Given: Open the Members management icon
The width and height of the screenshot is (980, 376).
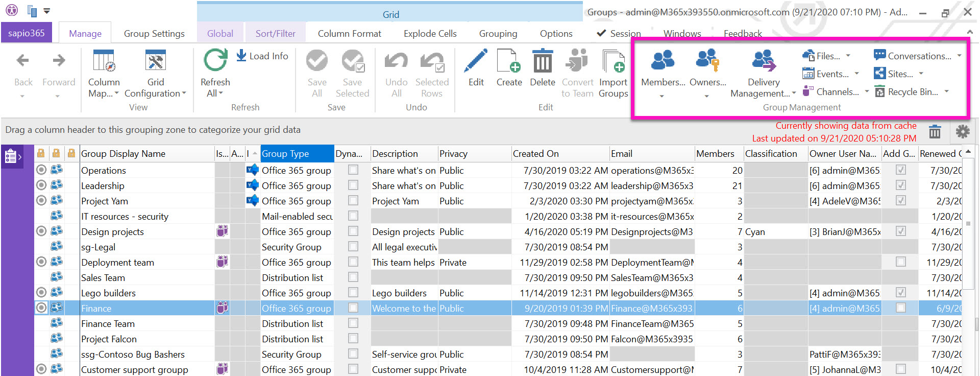Looking at the screenshot, I should pyautogui.click(x=663, y=60).
